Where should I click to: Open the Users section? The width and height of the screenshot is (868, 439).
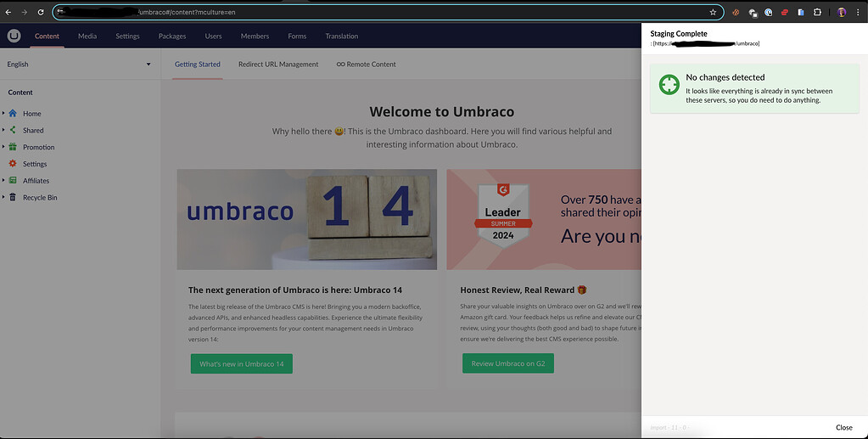pyautogui.click(x=213, y=36)
